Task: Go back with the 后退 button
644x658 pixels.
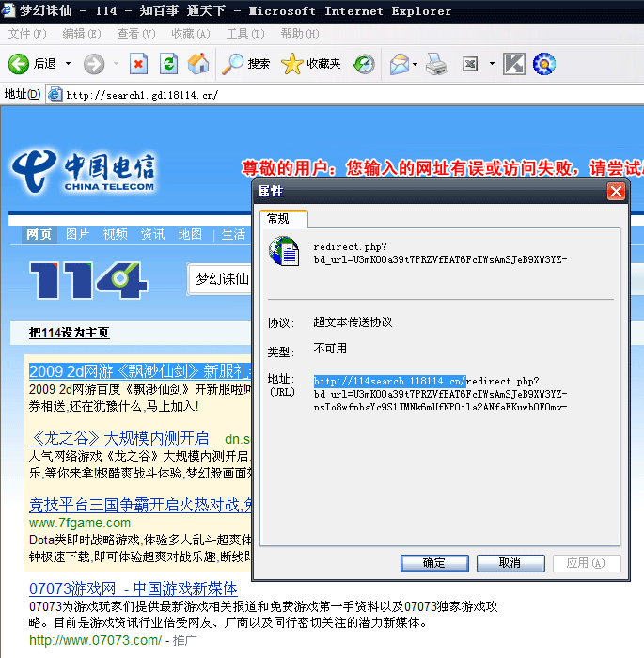Action: pos(32,64)
